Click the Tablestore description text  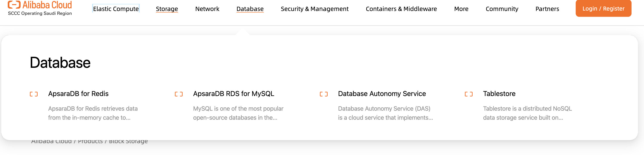pyautogui.click(x=527, y=113)
